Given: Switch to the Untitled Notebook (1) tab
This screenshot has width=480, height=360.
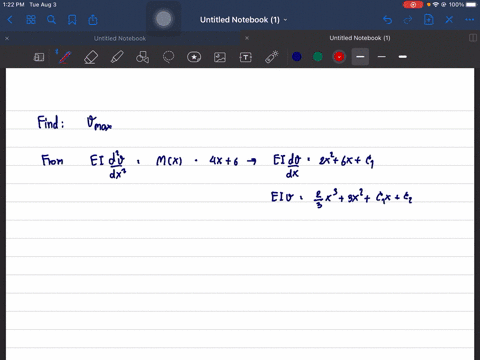Looking at the screenshot, I should click(x=360, y=38).
